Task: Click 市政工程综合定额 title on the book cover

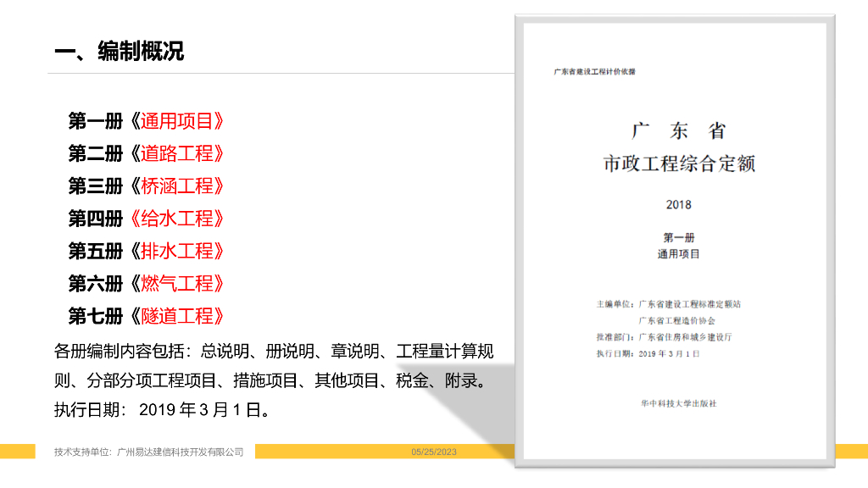Action: (679, 164)
